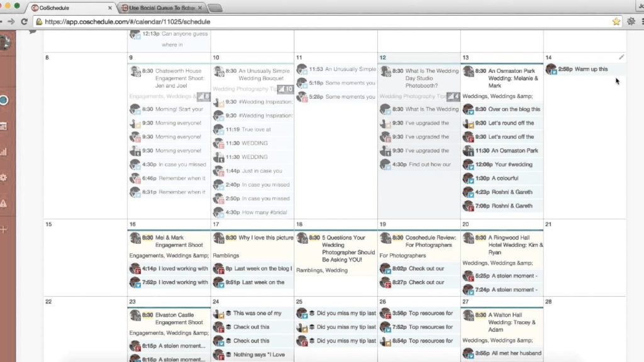Image resolution: width=644 pixels, height=362 pixels.
Task: Open a new browser tab
Action: coord(215,8)
